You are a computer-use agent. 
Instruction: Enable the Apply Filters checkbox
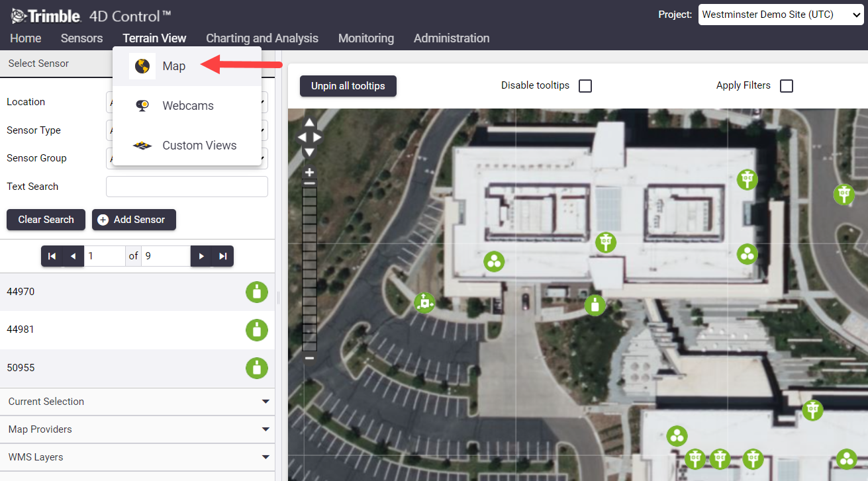click(x=787, y=86)
